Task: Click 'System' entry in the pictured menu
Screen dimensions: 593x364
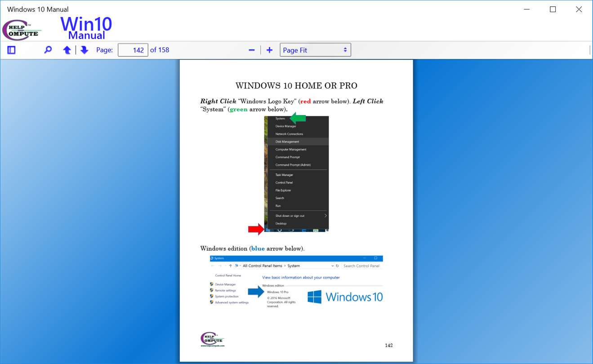Action: (280, 119)
